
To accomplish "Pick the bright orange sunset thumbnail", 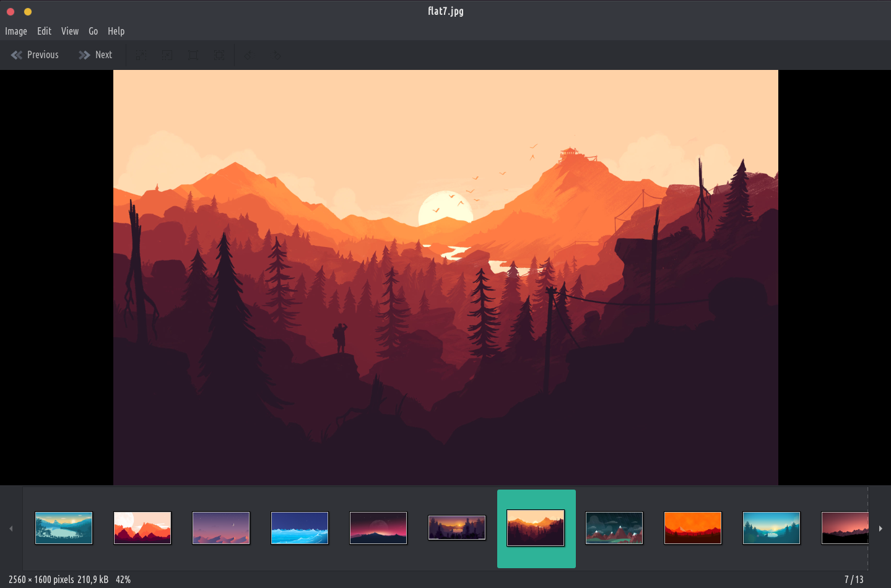I will pyautogui.click(x=693, y=528).
